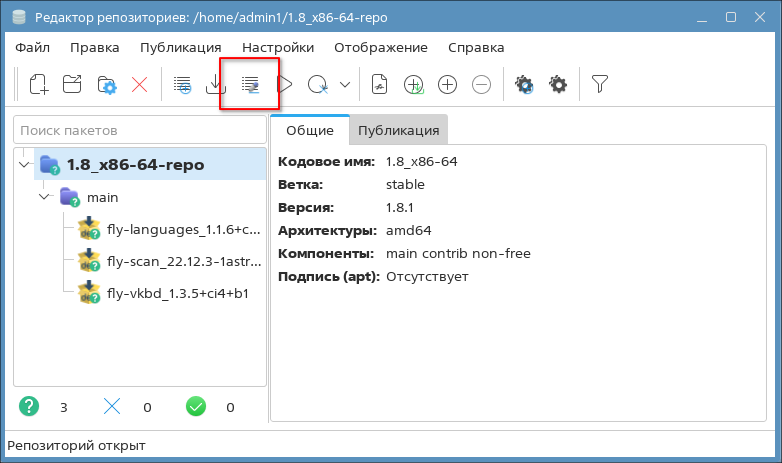Click the open repository folder icon
The height and width of the screenshot is (463, 782).
[72, 85]
